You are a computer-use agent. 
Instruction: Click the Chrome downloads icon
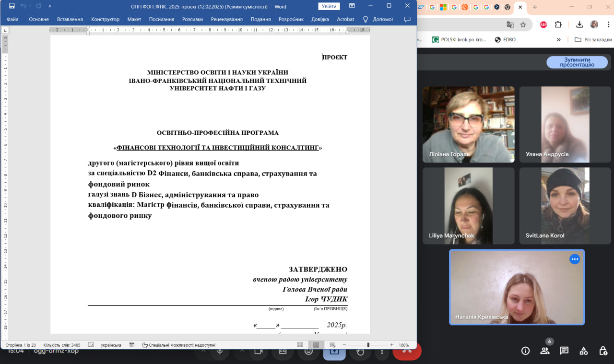pyautogui.click(x=579, y=24)
